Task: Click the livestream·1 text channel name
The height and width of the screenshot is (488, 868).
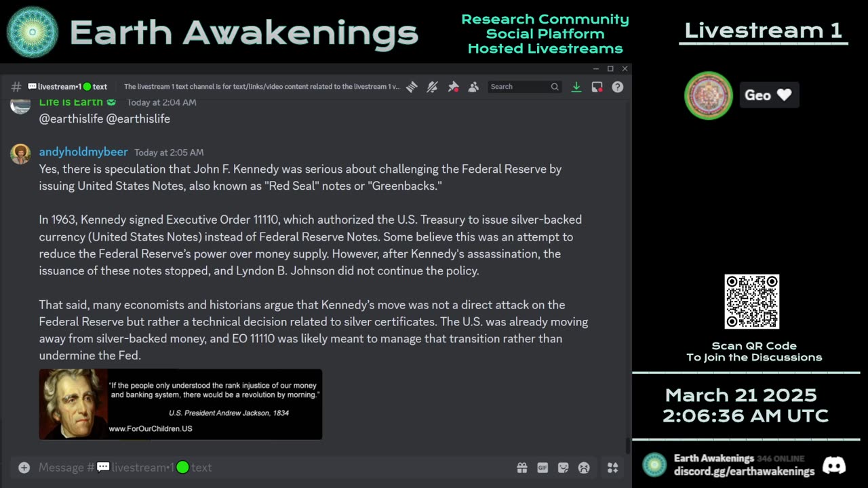Action: (x=67, y=87)
